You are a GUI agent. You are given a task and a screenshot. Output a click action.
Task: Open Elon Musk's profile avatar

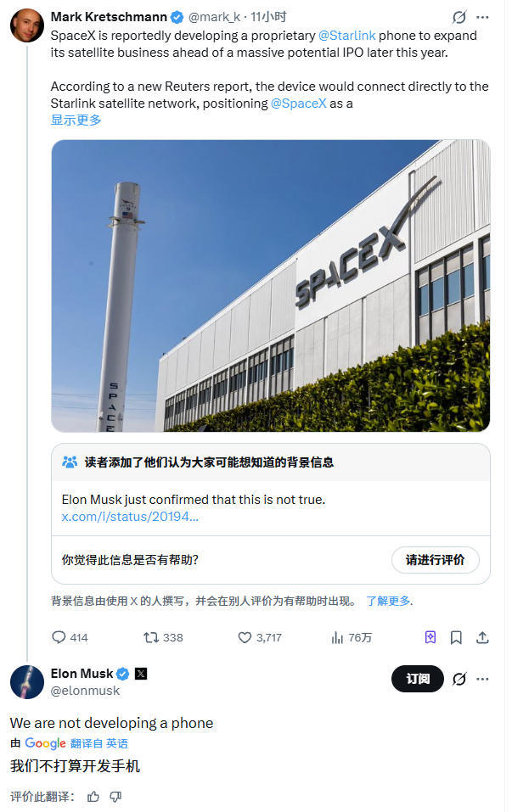[x=27, y=682]
